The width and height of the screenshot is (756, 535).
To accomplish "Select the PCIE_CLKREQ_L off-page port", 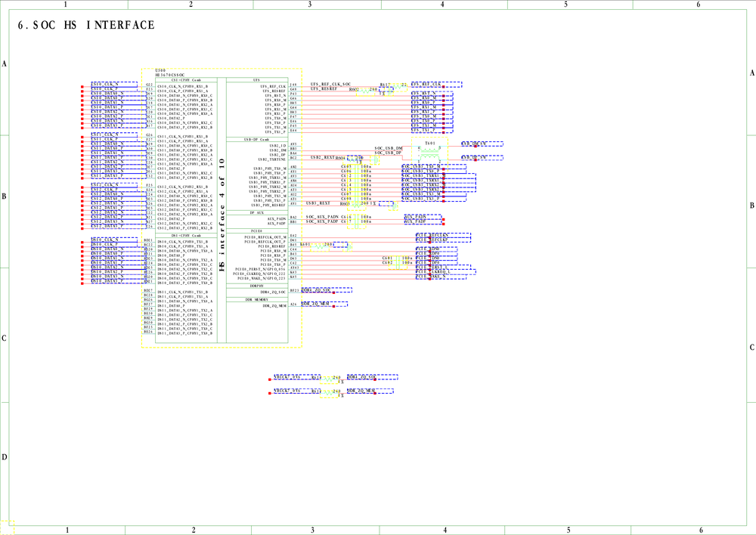I will 446,272.
